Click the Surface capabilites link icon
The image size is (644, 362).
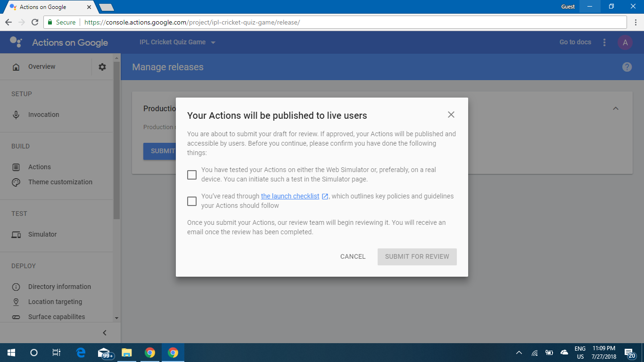16,317
